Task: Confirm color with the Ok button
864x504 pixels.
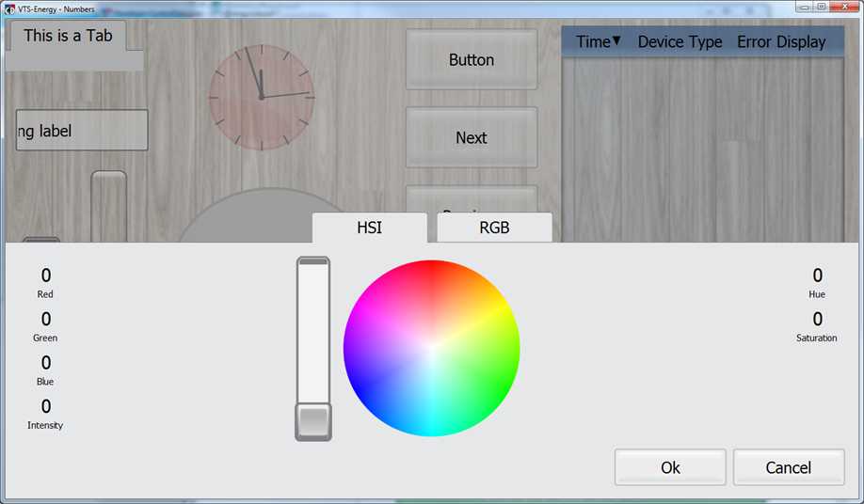Action: pyautogui.click(x=670, y=467)
